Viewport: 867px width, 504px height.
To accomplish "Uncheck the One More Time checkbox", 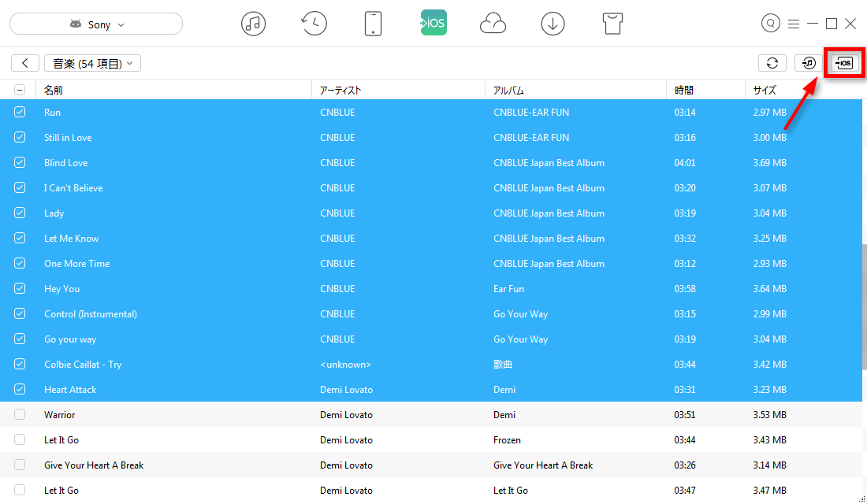I will (x=20, y=263).
